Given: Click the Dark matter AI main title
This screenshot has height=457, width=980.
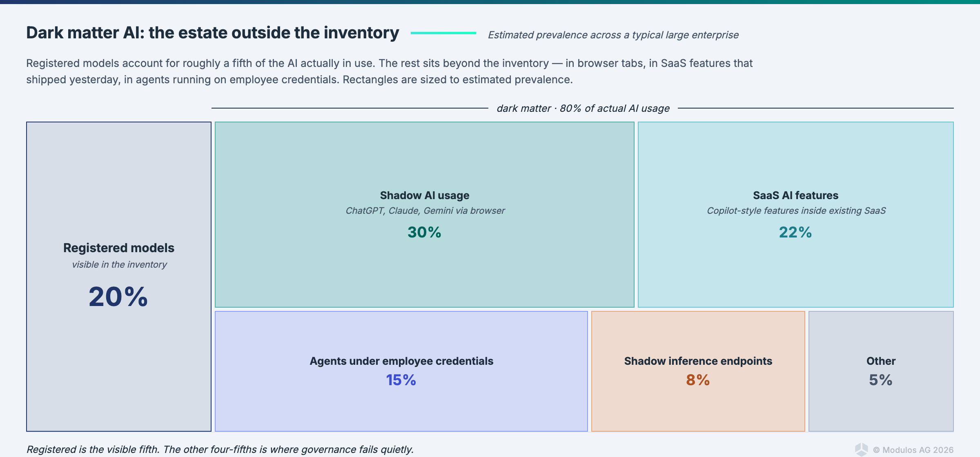Looking at the screenshot, I should click(212, 33).
